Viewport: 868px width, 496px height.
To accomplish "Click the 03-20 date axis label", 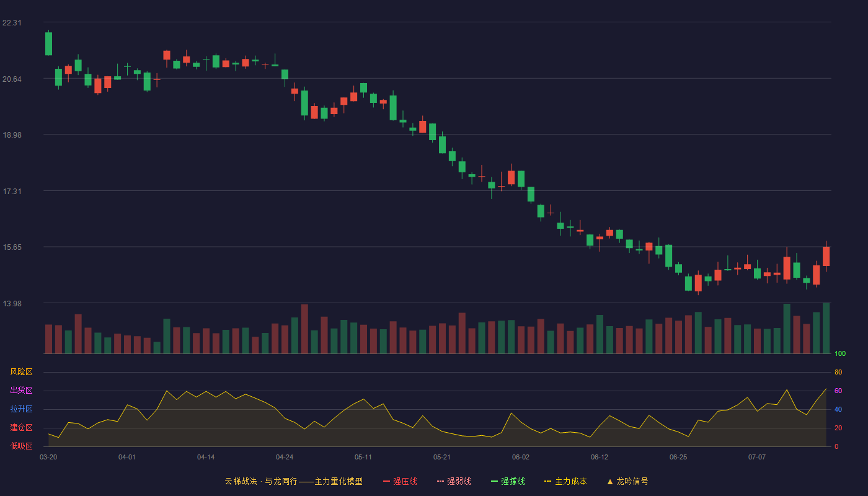I will [x=48, y=457].
